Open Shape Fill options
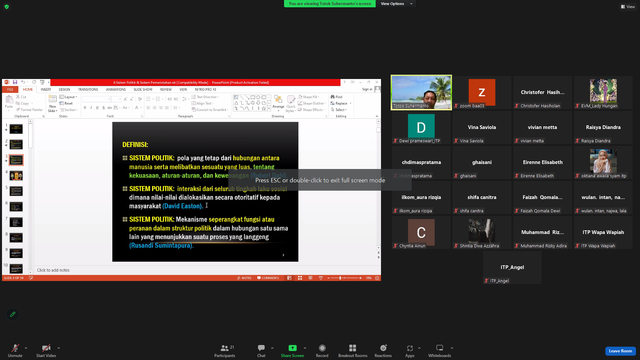The width and height of the screenshot is (640, 360). [x=309, y=97]
